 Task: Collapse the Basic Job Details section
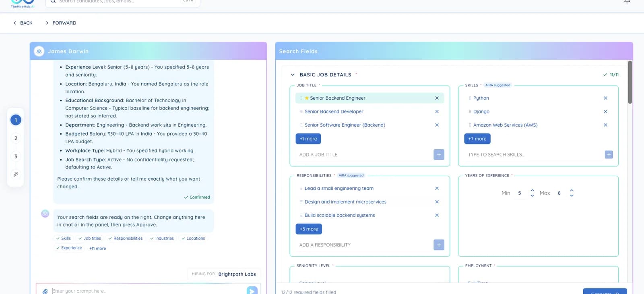click(293, 75)
